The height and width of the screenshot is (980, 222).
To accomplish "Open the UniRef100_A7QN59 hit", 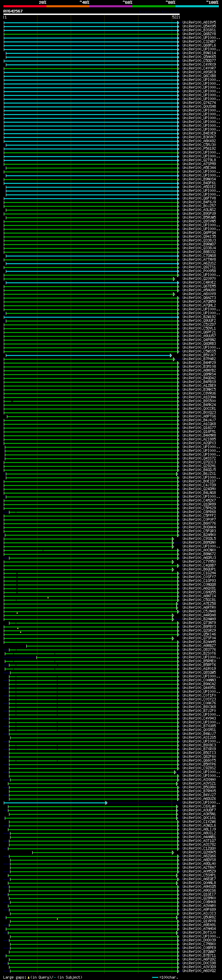I will pos(199,302).
